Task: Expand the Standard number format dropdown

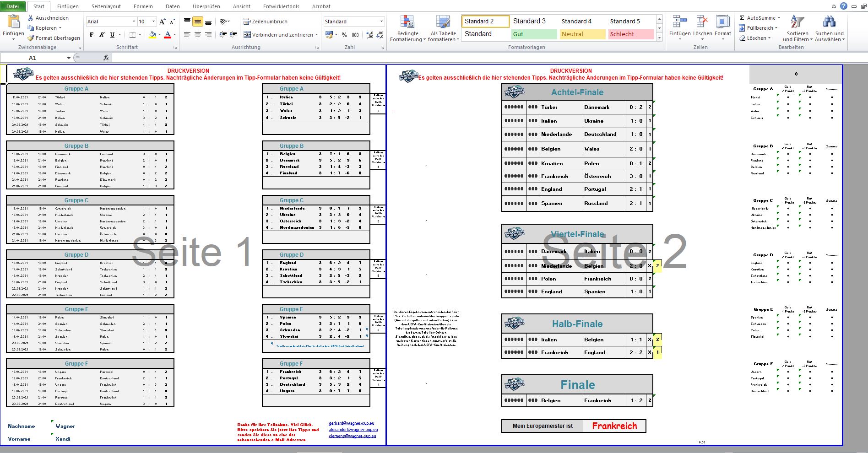Action: 381,22
